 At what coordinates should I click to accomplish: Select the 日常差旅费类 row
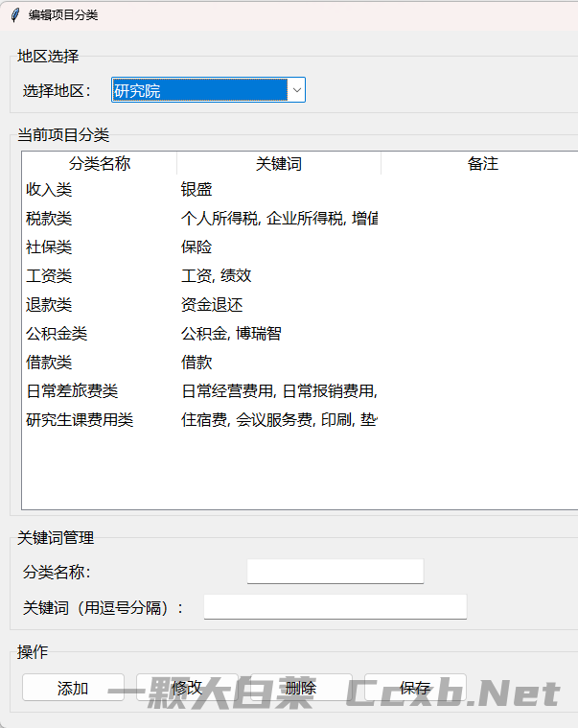(x=72, y=391)
